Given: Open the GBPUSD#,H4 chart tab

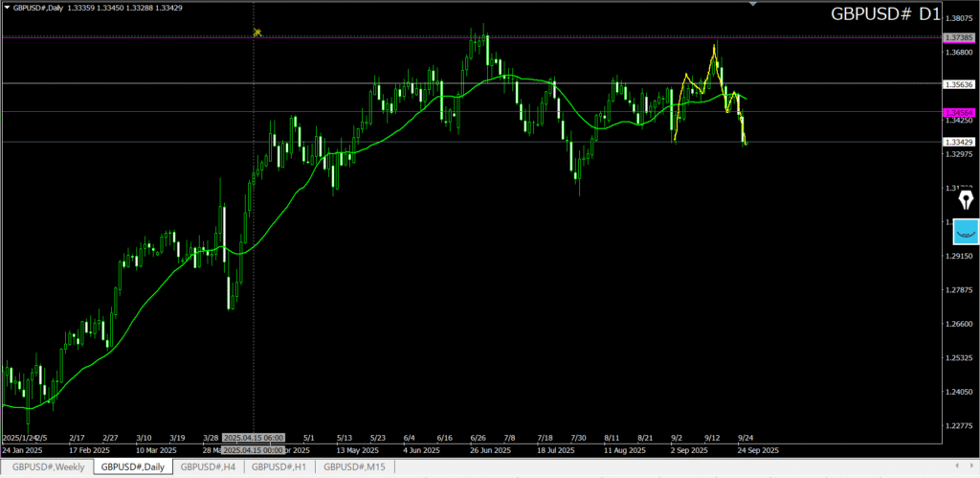Looking at the screenshot, I should tap(208, 467).
